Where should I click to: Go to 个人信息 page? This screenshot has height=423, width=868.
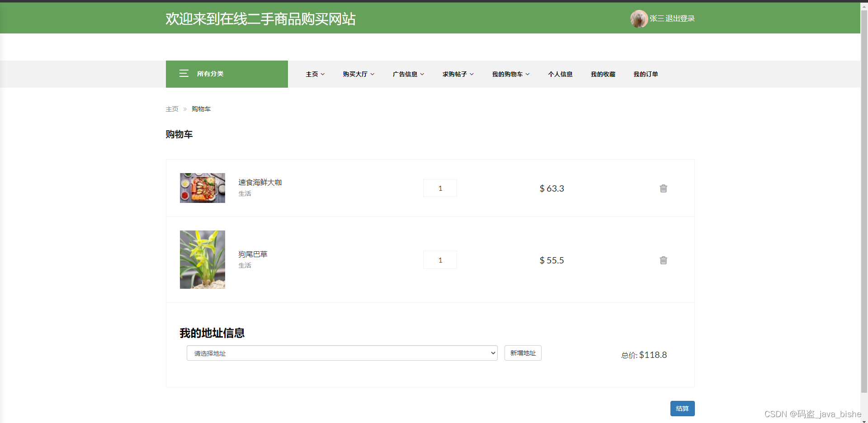tap(560, 74)
